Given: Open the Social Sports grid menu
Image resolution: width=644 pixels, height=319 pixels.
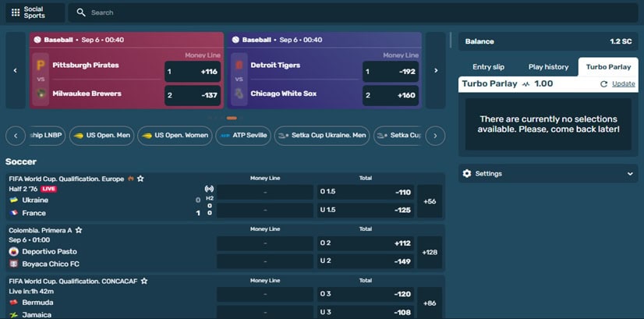Looking at the screenshot, I should (x=16, y=12).
